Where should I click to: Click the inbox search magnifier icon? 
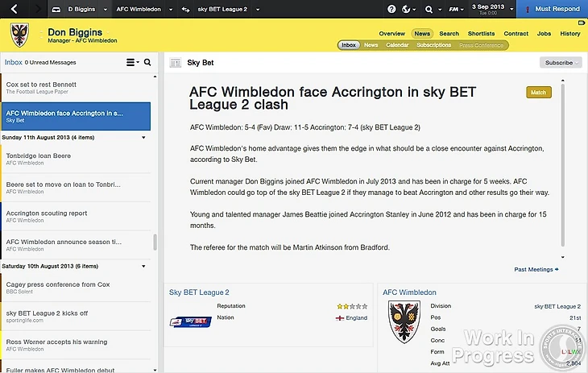click(147, 62)
